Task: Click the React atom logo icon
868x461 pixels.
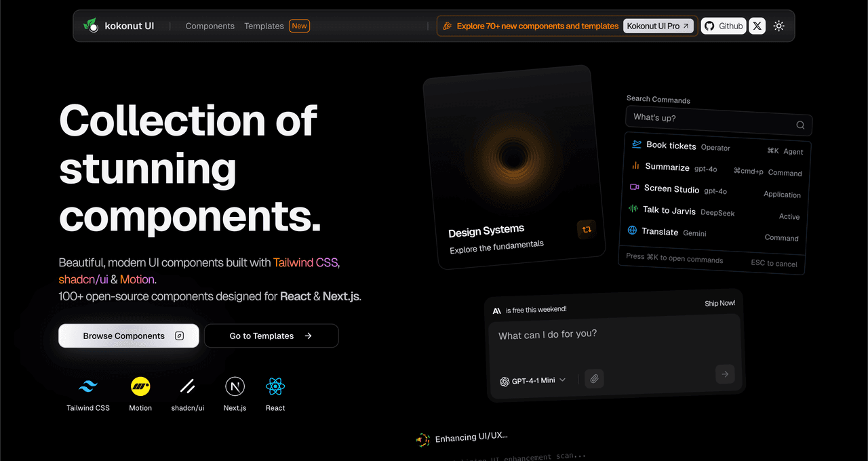Action: [275, 387]
